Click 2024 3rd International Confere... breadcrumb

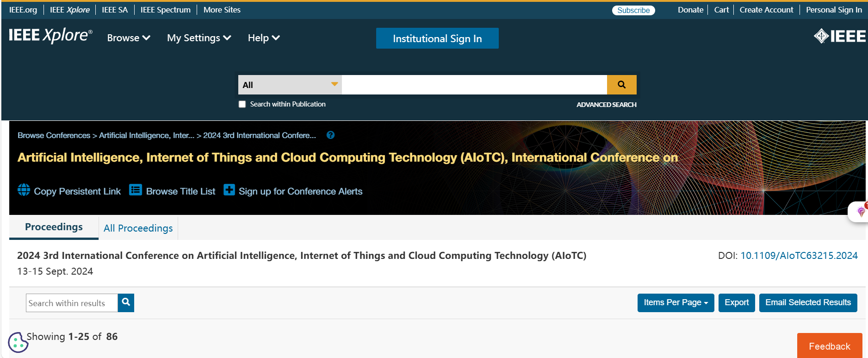pos(260,135)
